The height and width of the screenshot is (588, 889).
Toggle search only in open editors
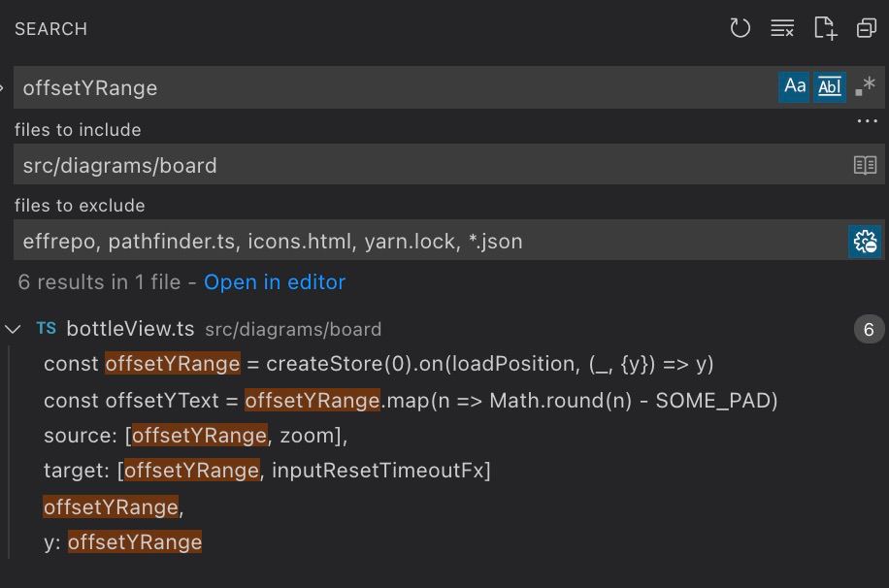click(x=865, y=165)
